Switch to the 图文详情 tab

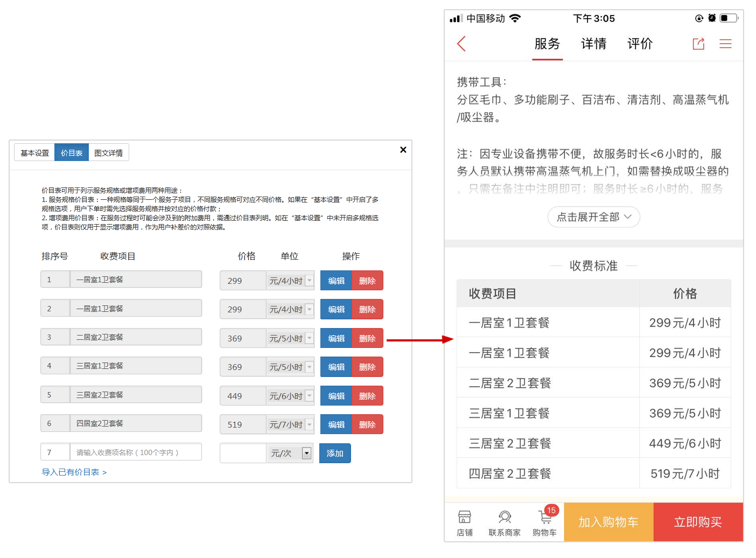[108, 153]
